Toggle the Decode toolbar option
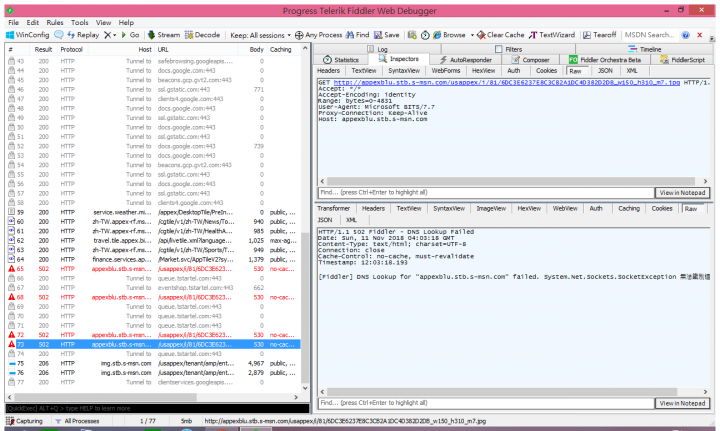The height and width of the screenshot is (431, 720). (x=202, y=35)
